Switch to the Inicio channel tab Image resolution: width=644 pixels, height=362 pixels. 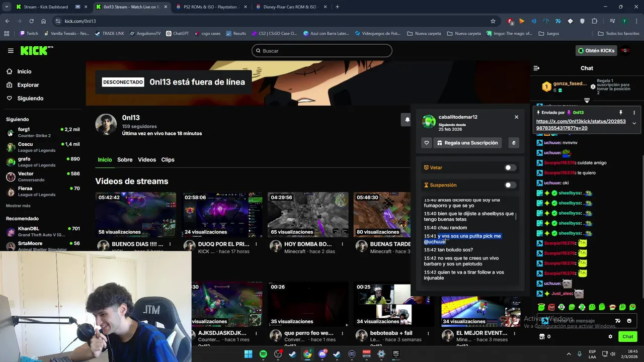[105, 159]
